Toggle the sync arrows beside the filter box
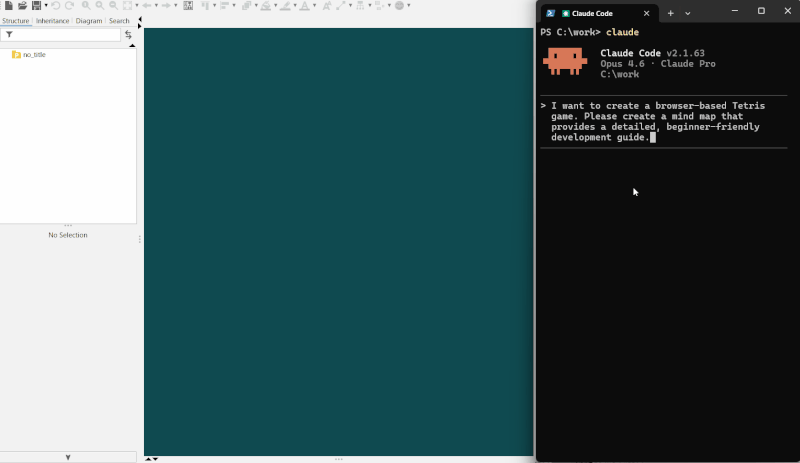Screen dimensions: 800x463 click(128, 35)
